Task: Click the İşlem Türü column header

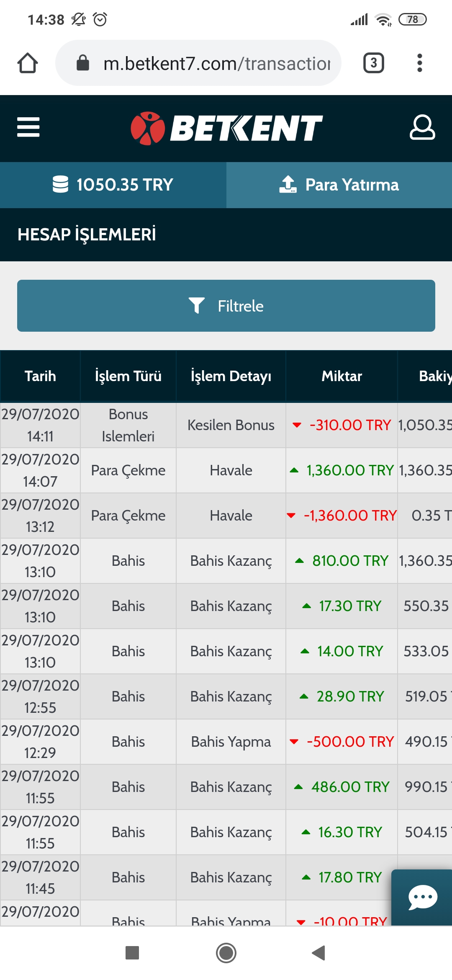Action: (x=128, y=376)
